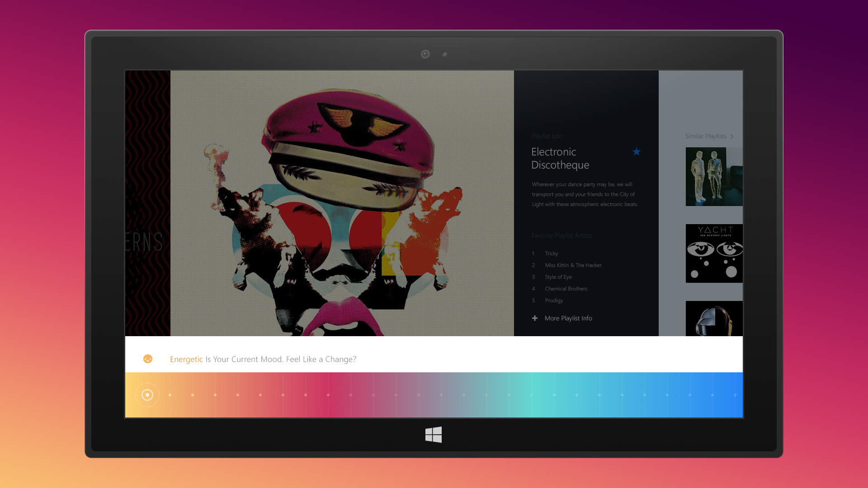Click the playlist description paragraph text

[585, 194]
